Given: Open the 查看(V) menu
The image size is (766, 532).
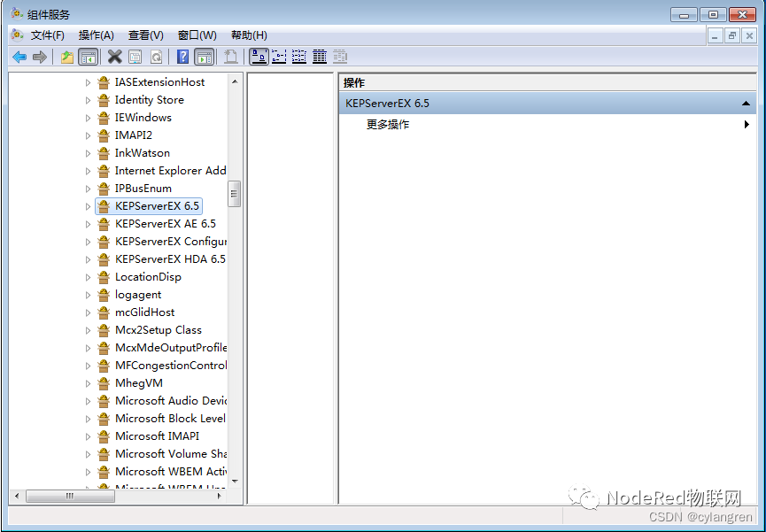Looking at the screenshot, I should (145, 35).
